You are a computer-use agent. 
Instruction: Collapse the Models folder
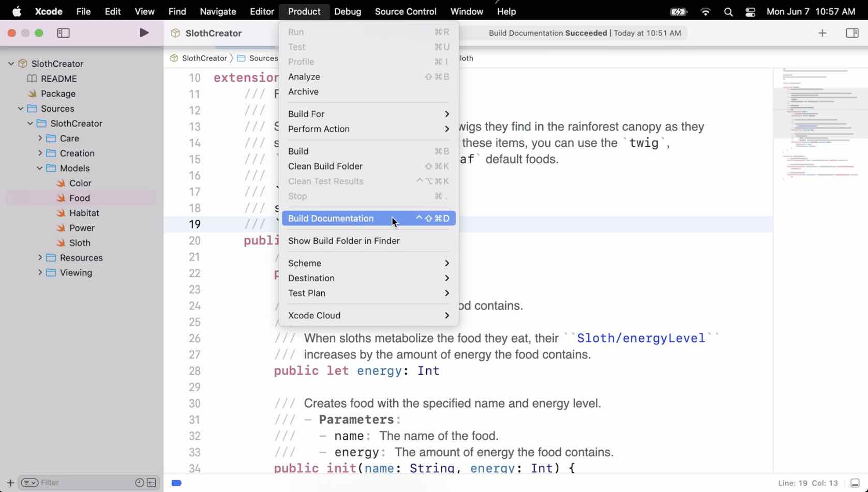[x=40, y=168]
